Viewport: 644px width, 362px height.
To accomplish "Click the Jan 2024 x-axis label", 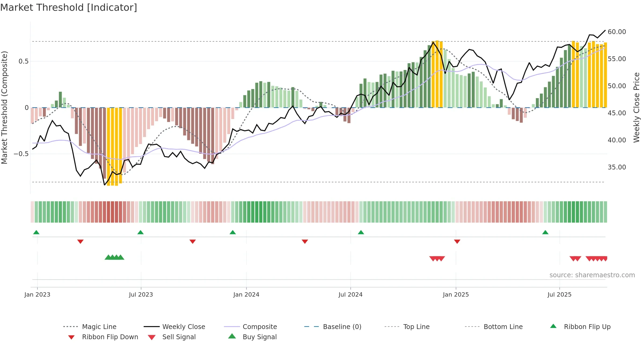I will pyautogui.click(x=246, y=294).
